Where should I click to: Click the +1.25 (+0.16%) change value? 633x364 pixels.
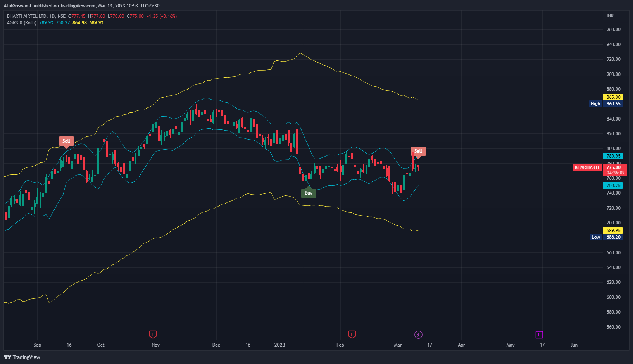(x=161, y=16)
